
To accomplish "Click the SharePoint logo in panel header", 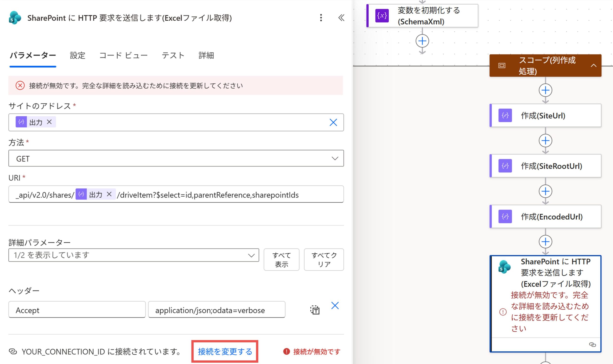I will point(15,18).
